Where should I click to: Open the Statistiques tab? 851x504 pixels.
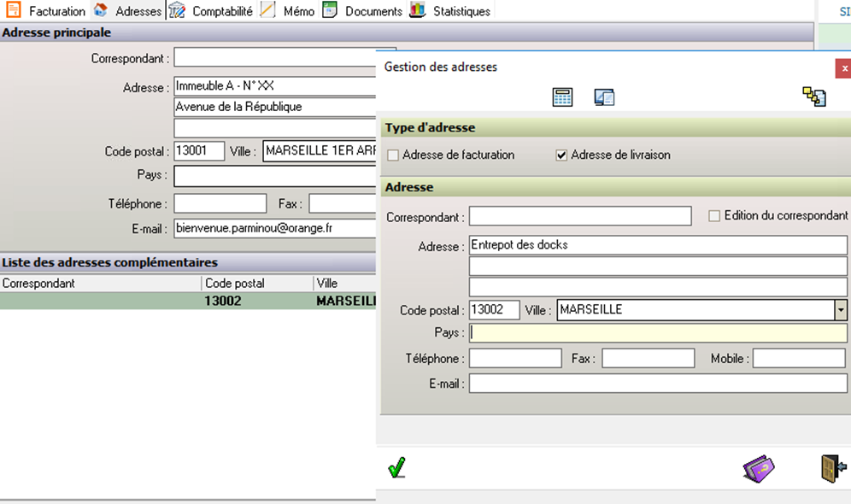(x=461, y=11)
